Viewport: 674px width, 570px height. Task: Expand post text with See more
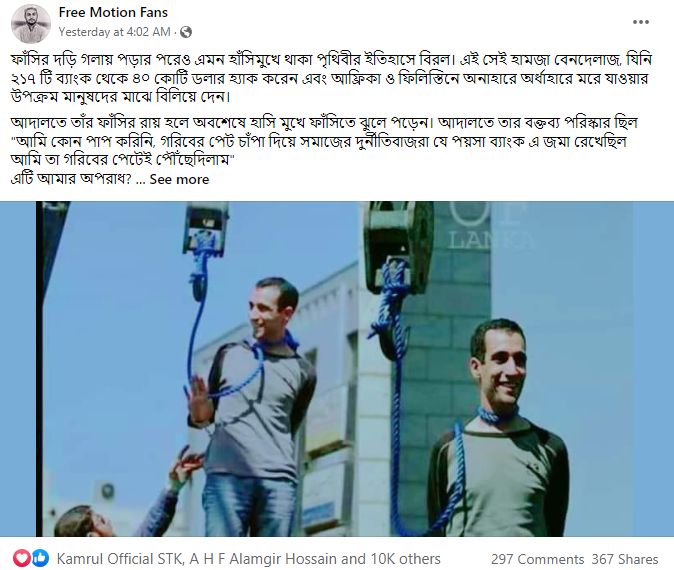pos(179,179)
